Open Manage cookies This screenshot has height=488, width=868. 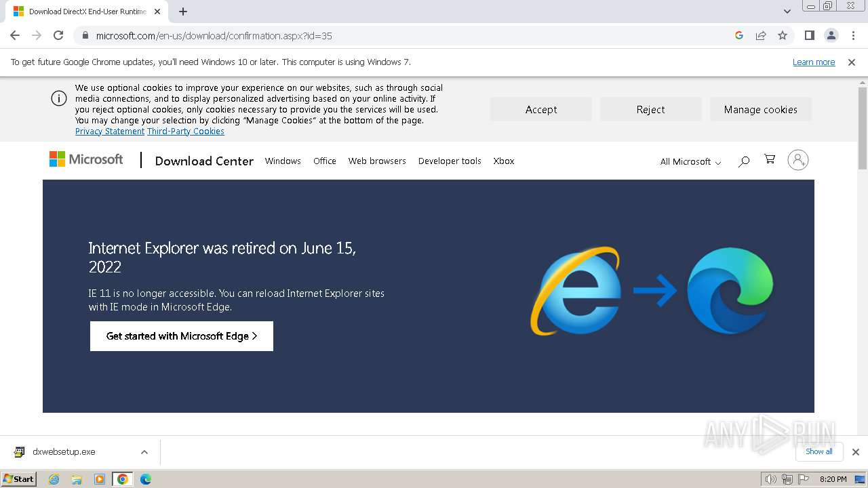tap(761, 109)
